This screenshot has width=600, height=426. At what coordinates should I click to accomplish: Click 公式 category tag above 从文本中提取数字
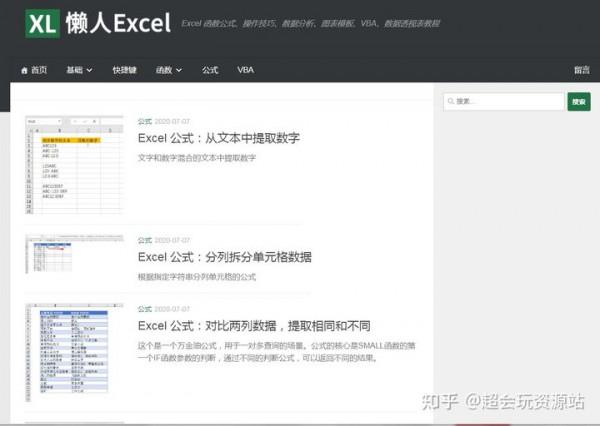[144, 120]
